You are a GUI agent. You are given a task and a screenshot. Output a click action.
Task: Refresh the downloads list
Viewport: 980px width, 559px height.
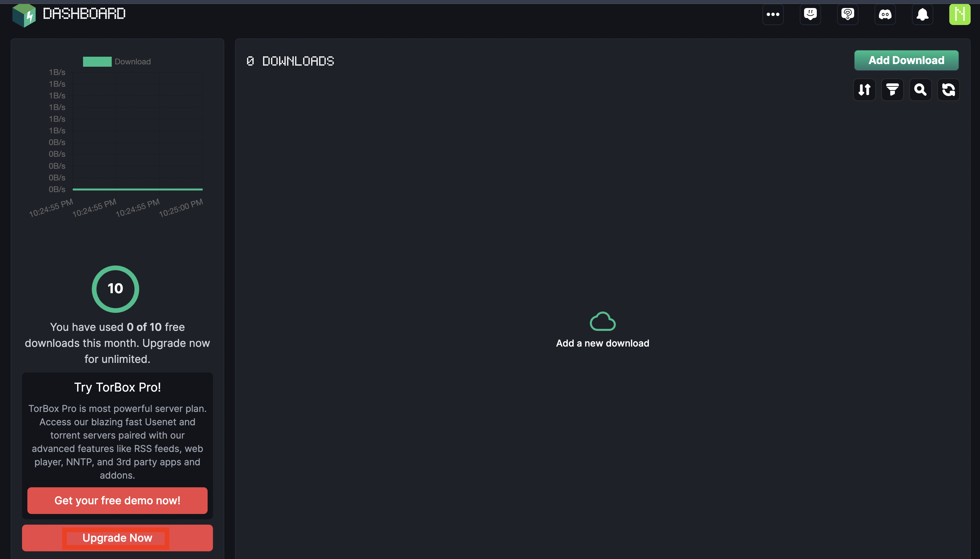click(949, 90)
